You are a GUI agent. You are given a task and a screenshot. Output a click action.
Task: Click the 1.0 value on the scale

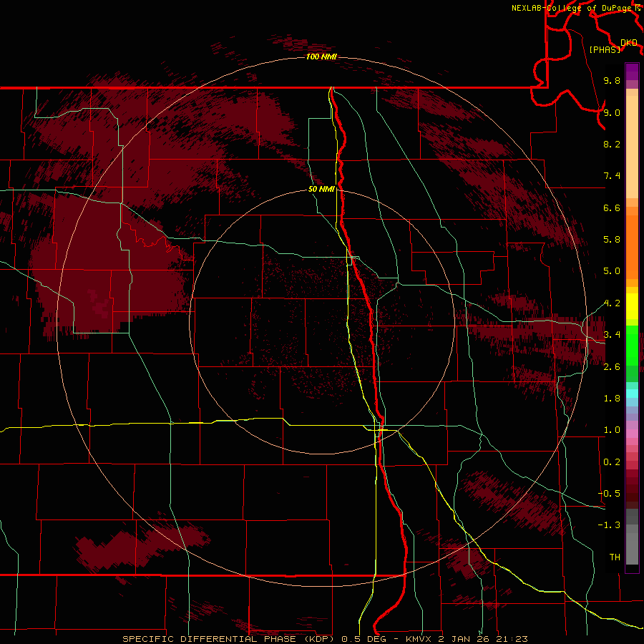pos(612,430)
